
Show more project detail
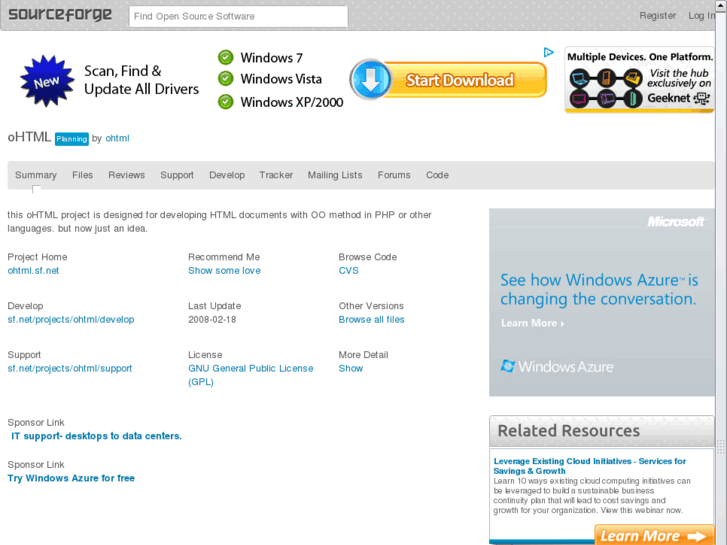point(351,368)
